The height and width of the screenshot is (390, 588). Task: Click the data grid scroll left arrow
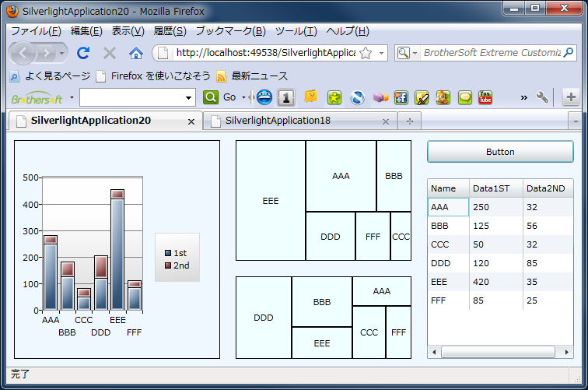(x=434, y=352)
